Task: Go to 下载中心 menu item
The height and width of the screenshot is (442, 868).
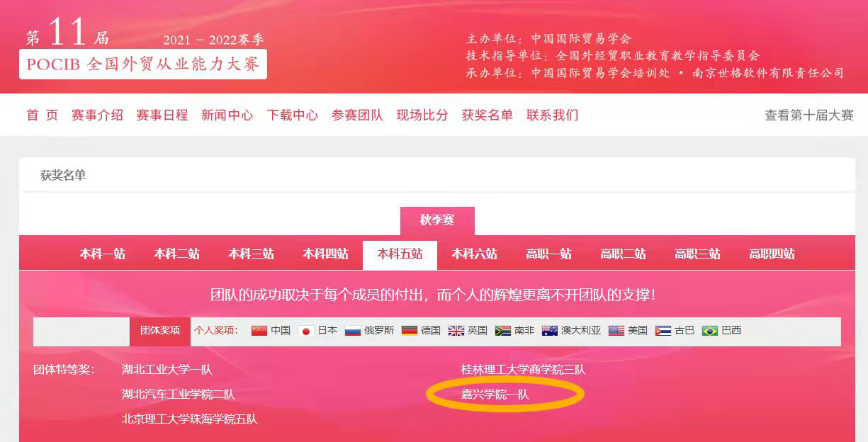Action: [x=293, y=115]
